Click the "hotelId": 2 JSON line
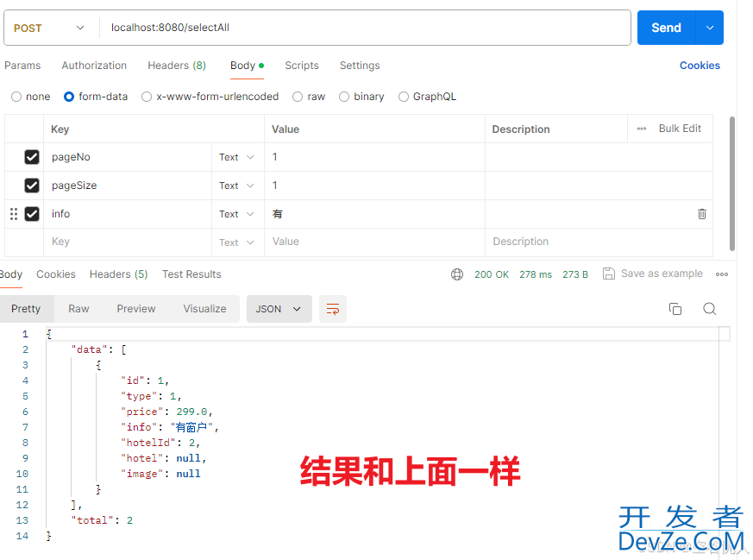Viewport: 753px width, 560px height. pyautogui.click(x=160, y=443)
